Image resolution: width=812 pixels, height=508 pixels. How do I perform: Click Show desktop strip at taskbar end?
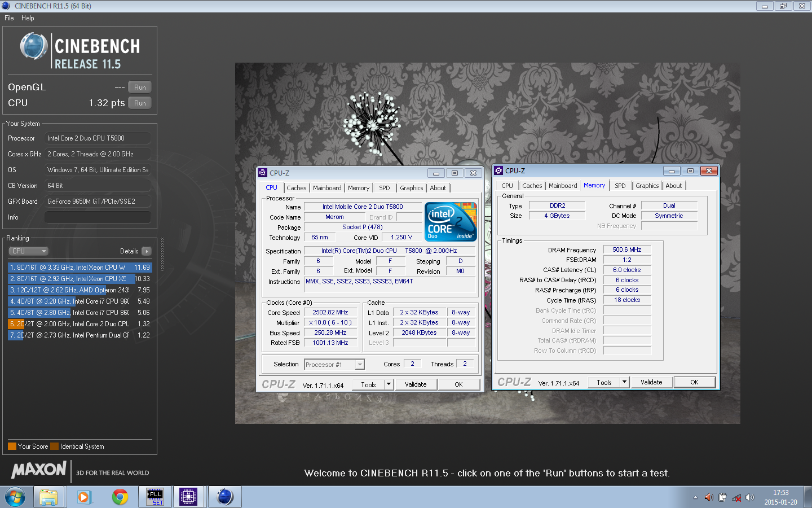[808, 497]
